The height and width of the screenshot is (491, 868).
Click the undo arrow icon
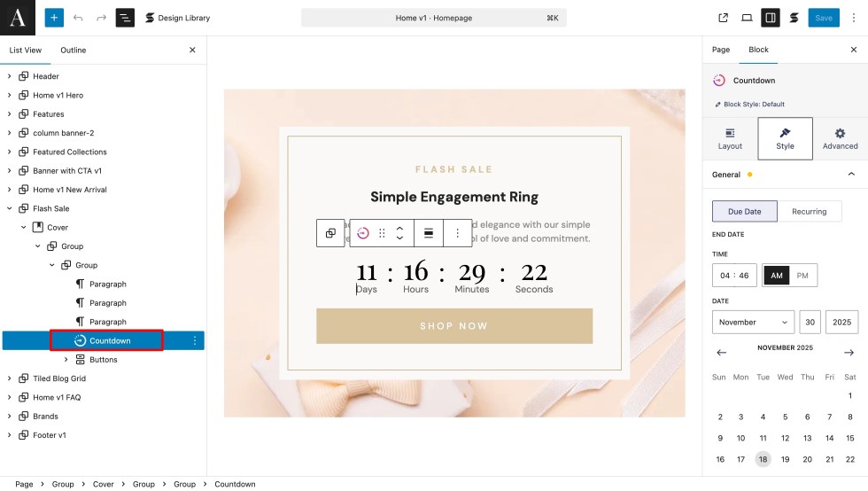78,18
